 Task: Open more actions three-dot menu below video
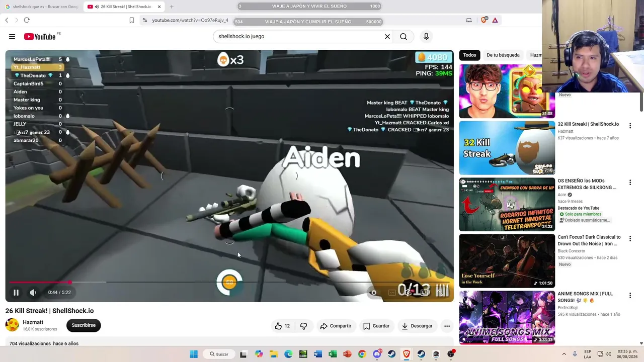tap(447, 326)
